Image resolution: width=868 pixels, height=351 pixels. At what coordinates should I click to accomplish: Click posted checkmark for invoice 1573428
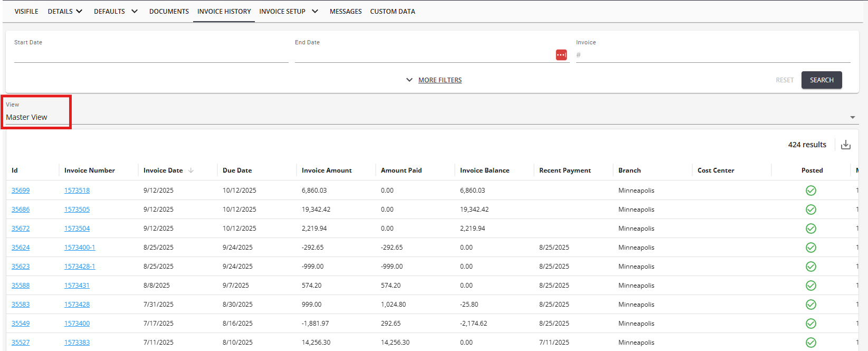click(811, 305)
